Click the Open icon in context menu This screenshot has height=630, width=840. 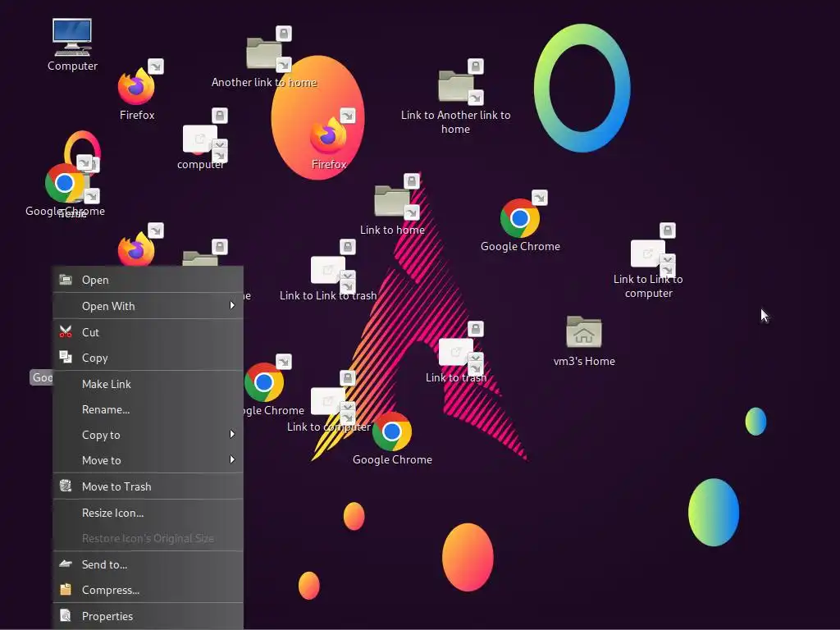click(66, 280)
